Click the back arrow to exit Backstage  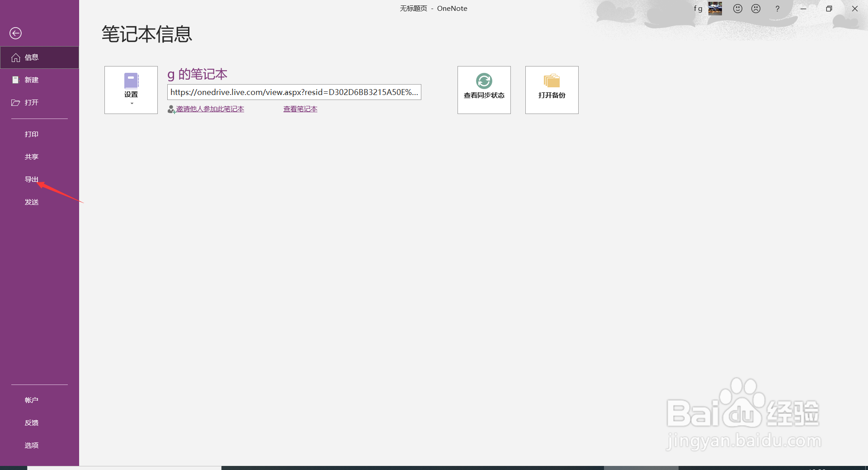pyautogui.click(x=15, y=33)
